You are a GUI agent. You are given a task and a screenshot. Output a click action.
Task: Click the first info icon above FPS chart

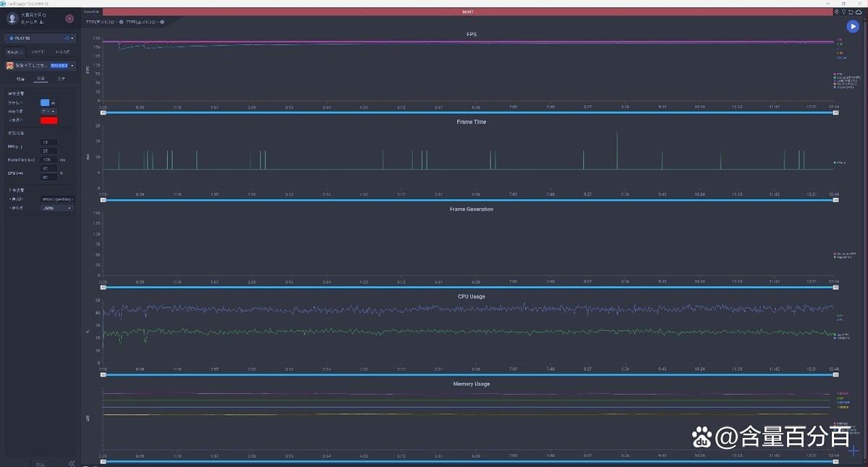pos(120,22)
